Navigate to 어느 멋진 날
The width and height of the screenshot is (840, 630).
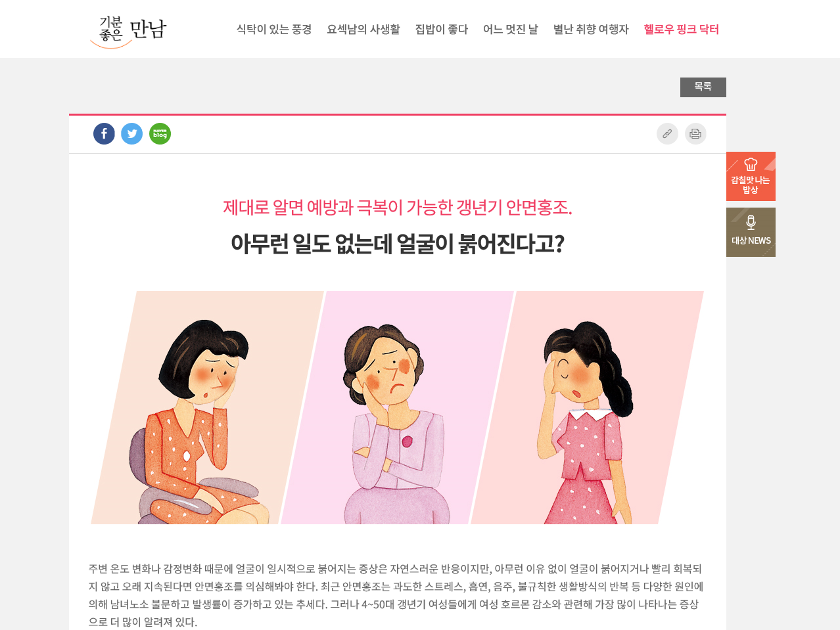510,30
